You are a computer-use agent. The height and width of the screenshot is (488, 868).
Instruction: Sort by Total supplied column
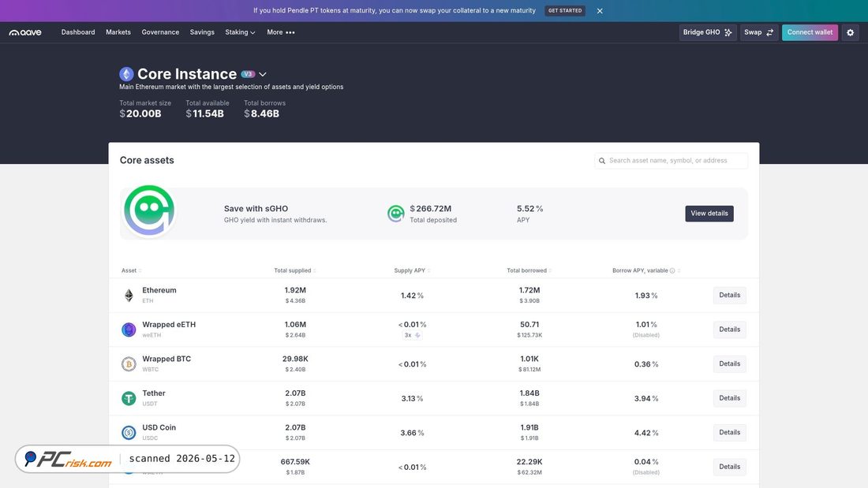[295, 270]
